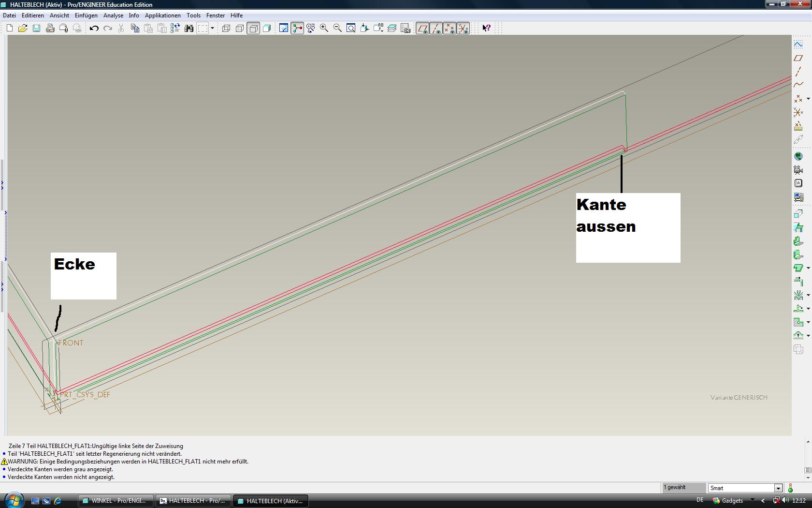
Task: Create a datum plane from the right toolbar
Action: tap(798, 58)
